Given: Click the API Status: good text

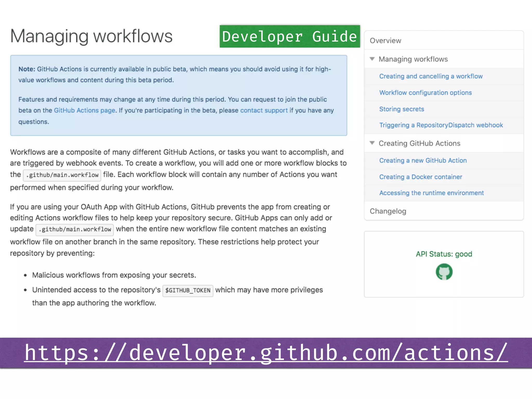Looking at the screenshot, I should coord(444,254).
